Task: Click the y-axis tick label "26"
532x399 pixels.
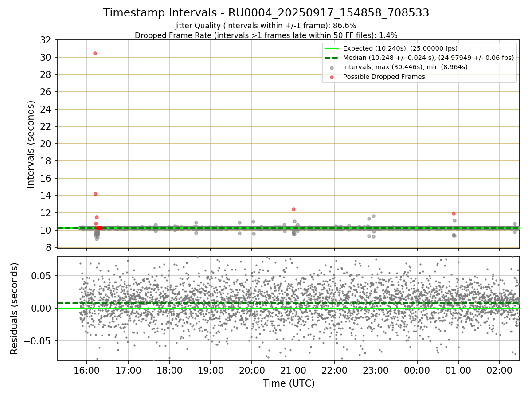Action: click(x=47, y=92)
